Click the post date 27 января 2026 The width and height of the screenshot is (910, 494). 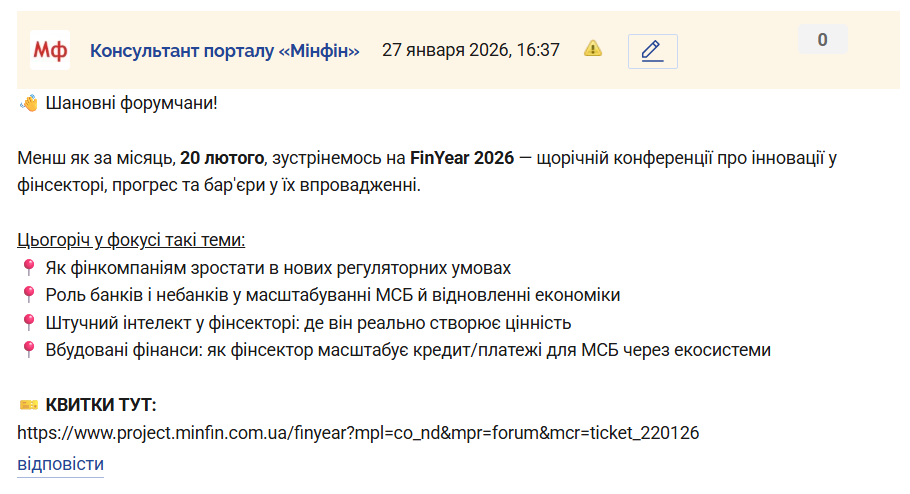tap(470, 50)
